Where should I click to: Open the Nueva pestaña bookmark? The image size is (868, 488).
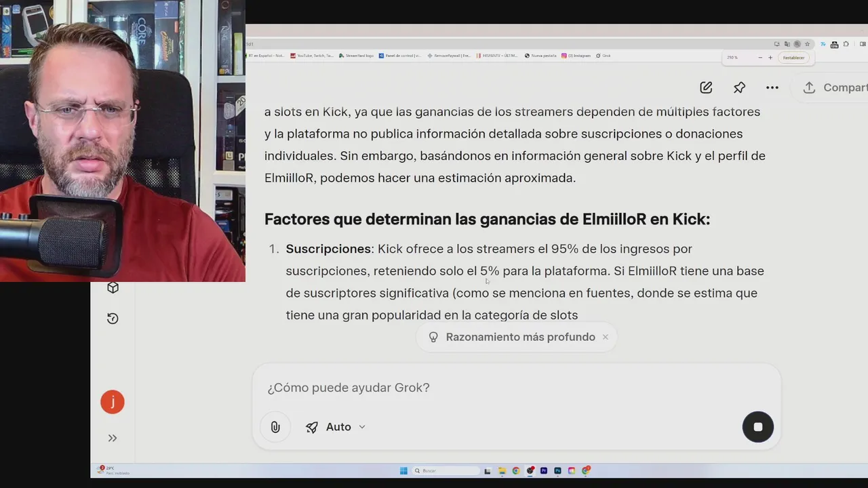point(540,56)
